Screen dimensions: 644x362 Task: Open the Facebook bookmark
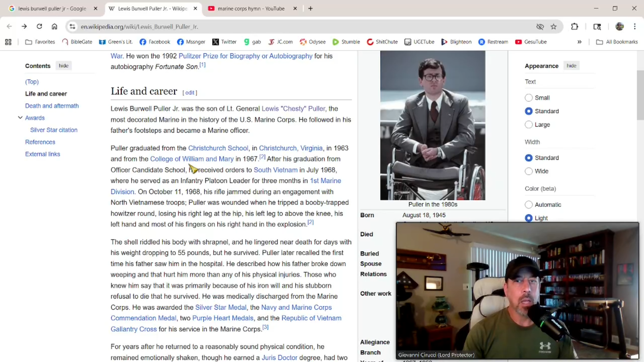click(x=154, y=42)
